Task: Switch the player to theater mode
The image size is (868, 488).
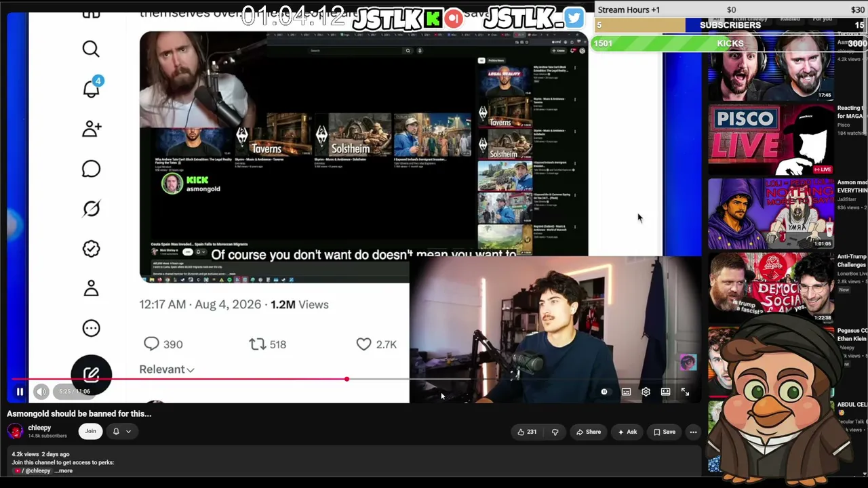Action: [665, 392]
